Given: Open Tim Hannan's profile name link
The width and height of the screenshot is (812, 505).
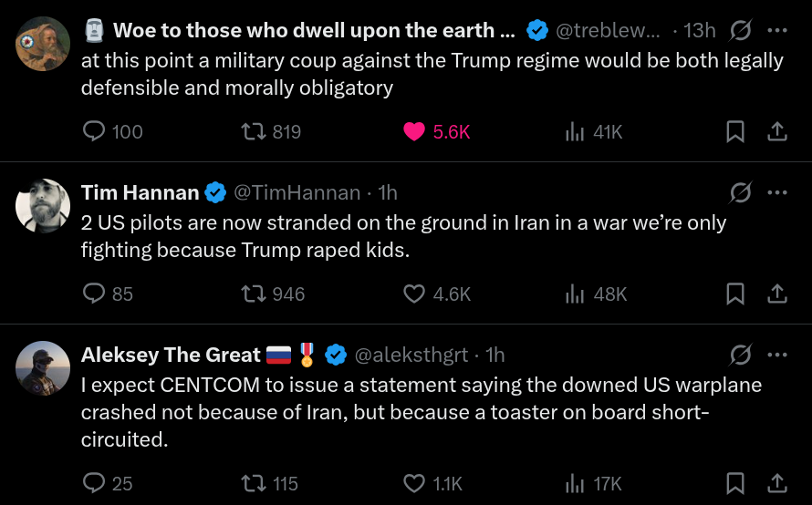Looking at the screenshot, I should [x=140, y=192].
